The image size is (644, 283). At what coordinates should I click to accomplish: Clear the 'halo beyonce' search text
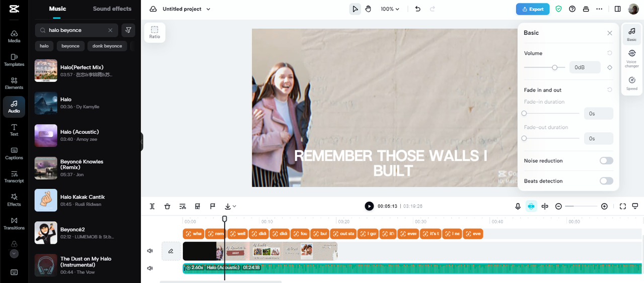(x=110, y=30)
